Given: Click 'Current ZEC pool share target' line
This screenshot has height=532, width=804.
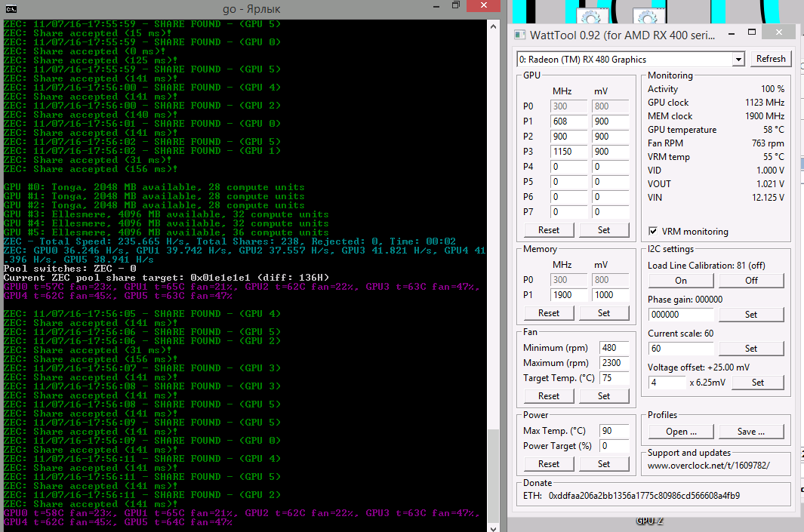Looking at the screenshot, I should (166, 278).
